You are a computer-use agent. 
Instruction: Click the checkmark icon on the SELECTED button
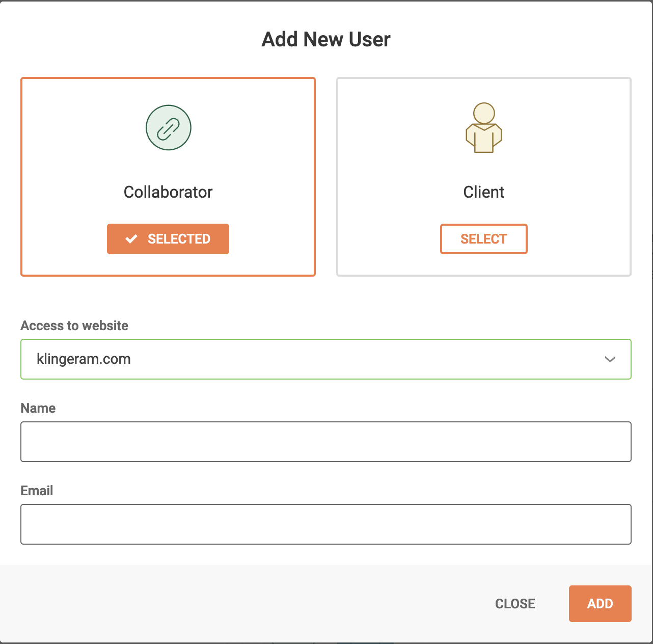pyautogui.click(x=131, y=239)
